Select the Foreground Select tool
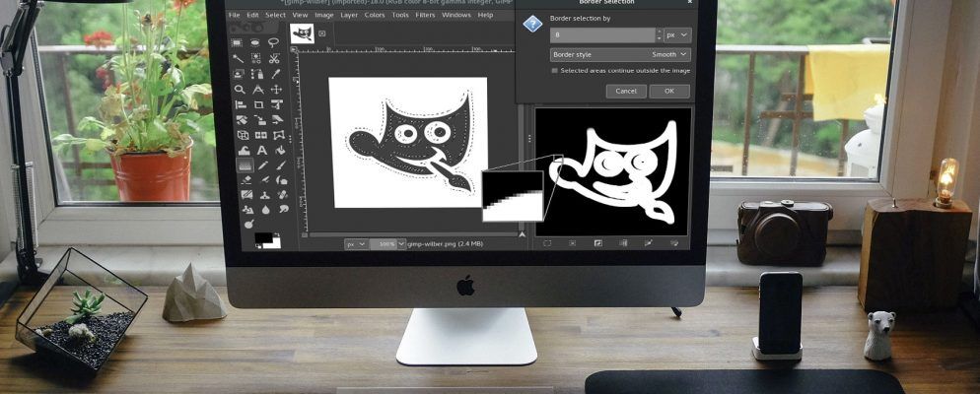Screen dimensions: 980x394 (x=238, y=74)
